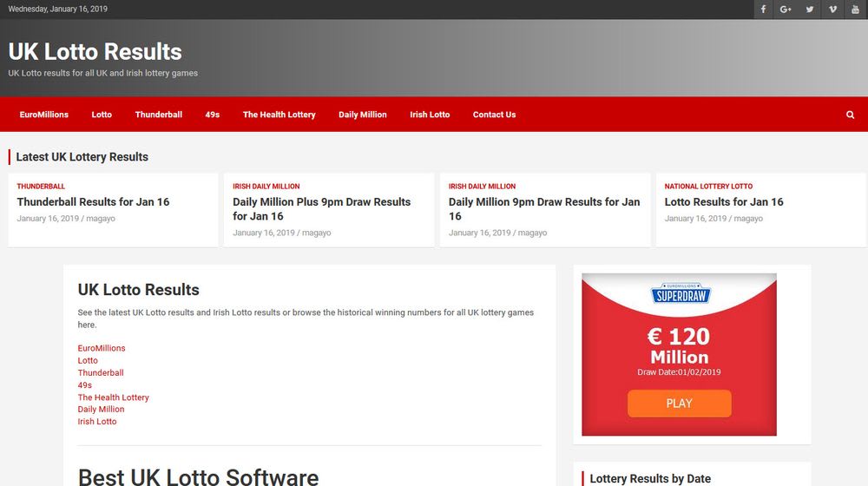Open Daily Million 9pm Draw Results article
The image size is (868, 486).
544,209
